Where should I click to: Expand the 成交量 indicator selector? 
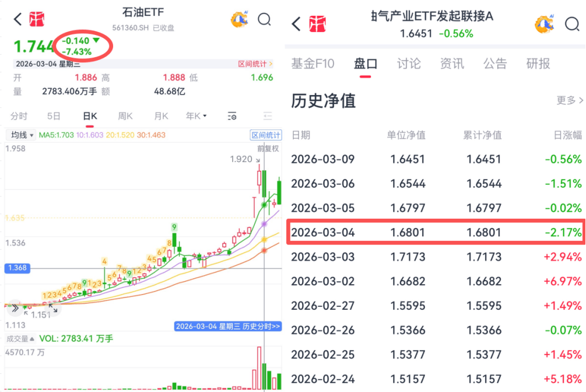[x=21, y=339]
